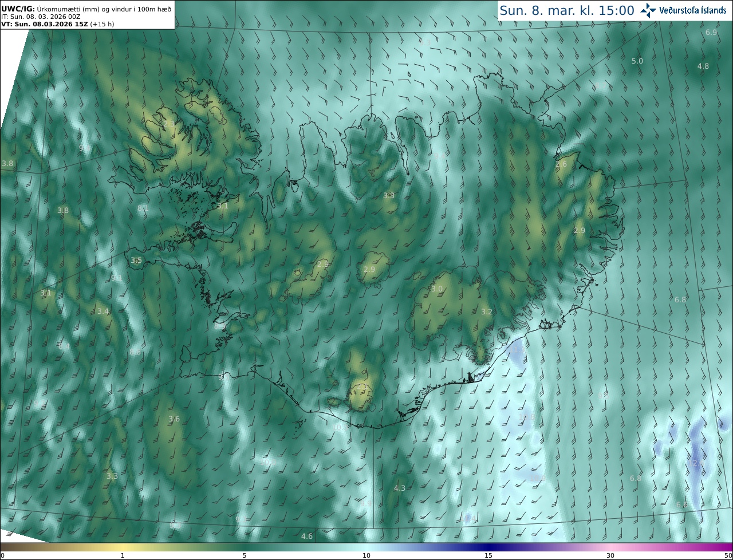733x560 pixels.
Task: Click the 3.0 value on the glacier
Action: [437, 289]
